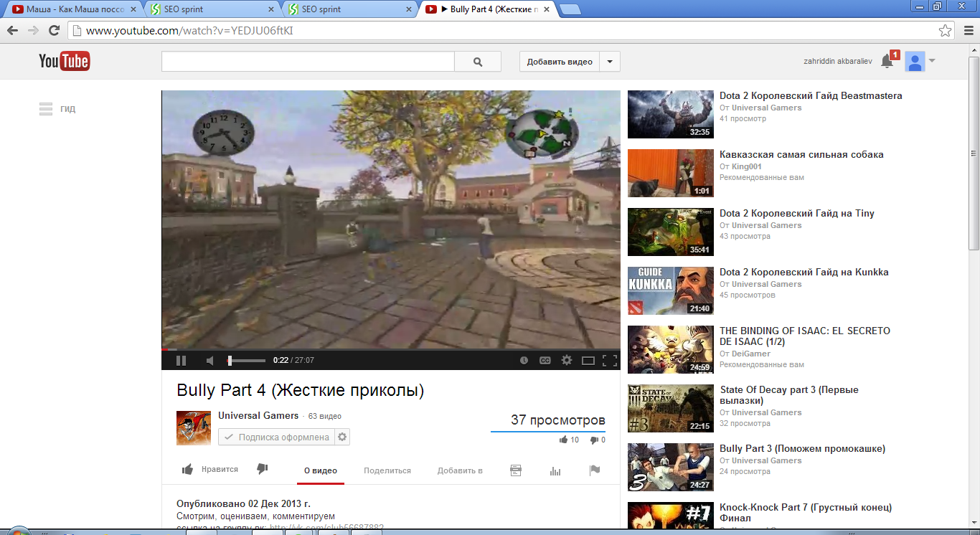980x535 pixels.
Task: Open the transcript icon tab
Action: coord(515,470)
